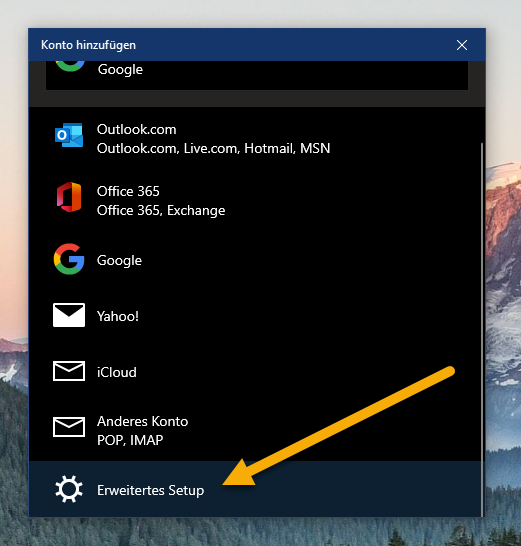Click the Anderes Konto envelope icon
521x546 pixels.
(69, 427)
